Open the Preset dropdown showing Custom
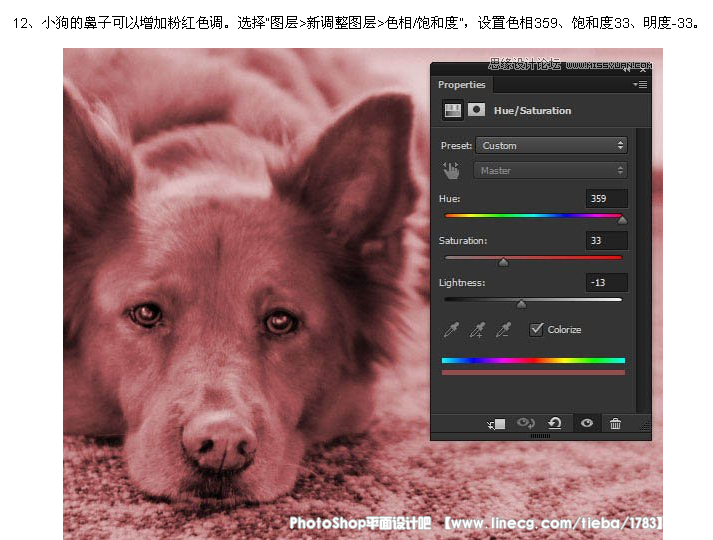 tap(551, 145)
